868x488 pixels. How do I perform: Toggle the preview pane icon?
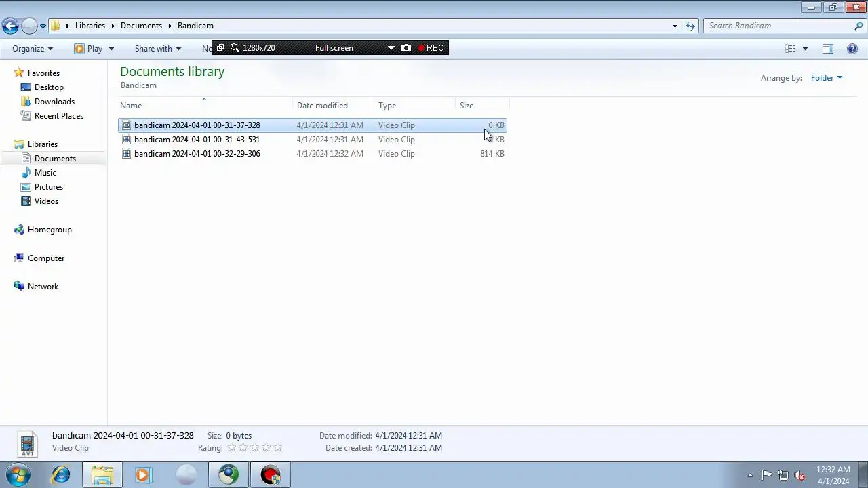click(828, 49)
